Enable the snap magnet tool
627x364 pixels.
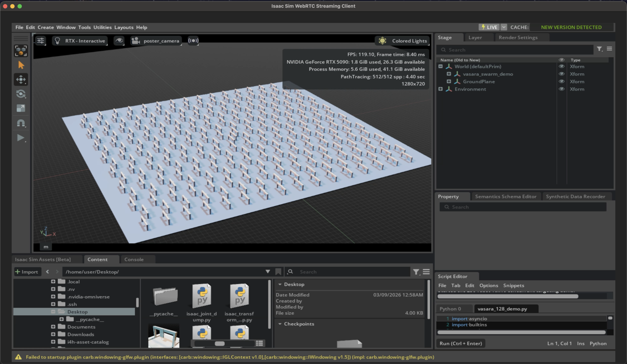coord(21,123)
